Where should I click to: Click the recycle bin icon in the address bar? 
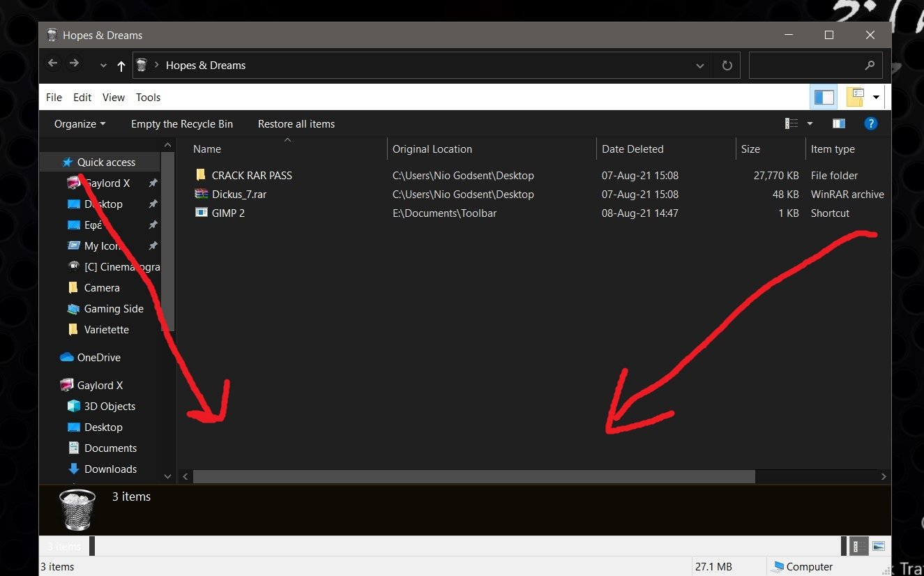click(x=142, y=65)
